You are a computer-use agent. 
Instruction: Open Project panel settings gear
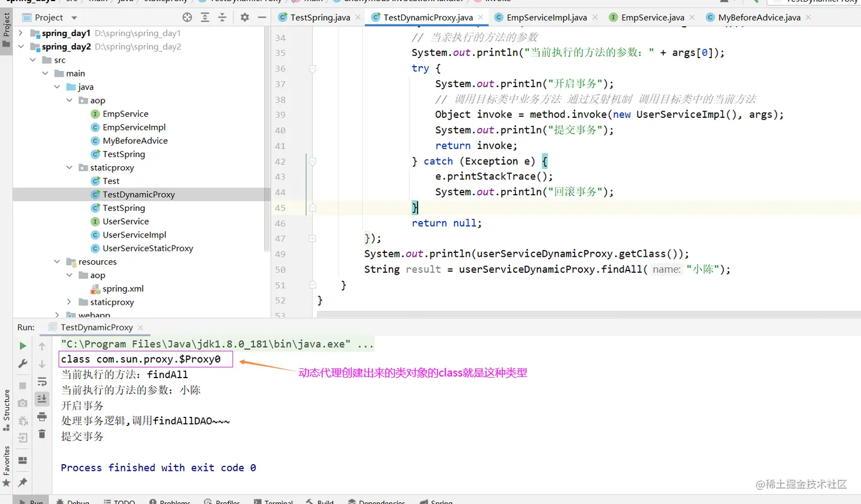[245, 18]
